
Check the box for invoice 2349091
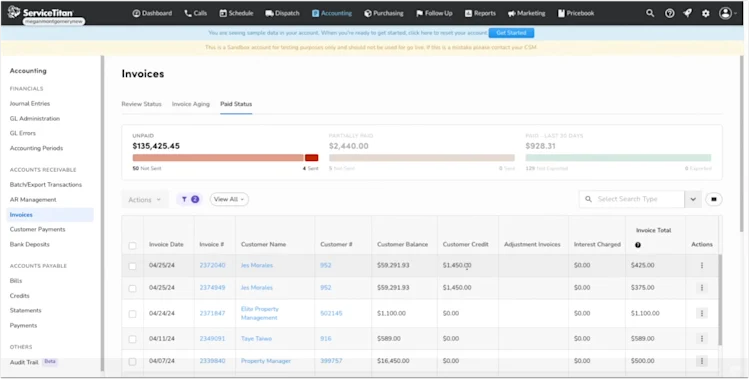pyautogui.click(x=132, y=339)
